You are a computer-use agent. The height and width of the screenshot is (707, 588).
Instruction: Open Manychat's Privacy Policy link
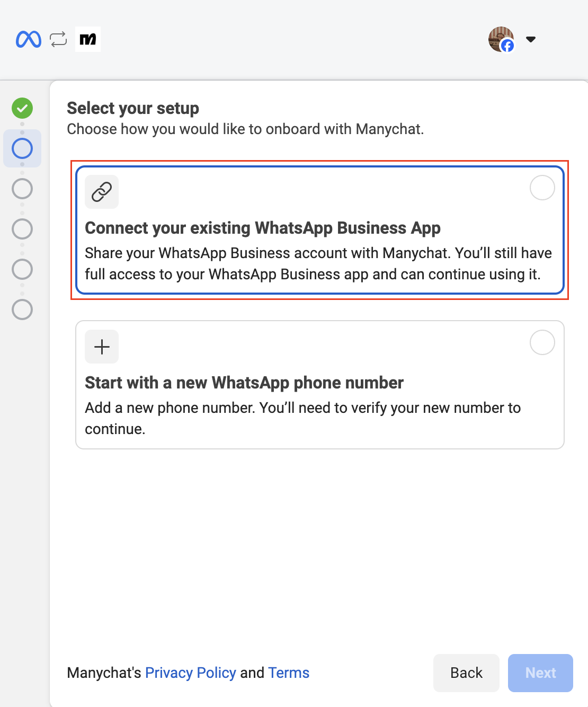191,673
